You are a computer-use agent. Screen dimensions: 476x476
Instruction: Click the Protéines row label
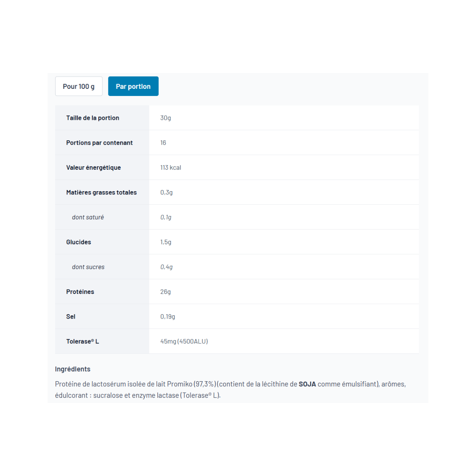[80, 292]
